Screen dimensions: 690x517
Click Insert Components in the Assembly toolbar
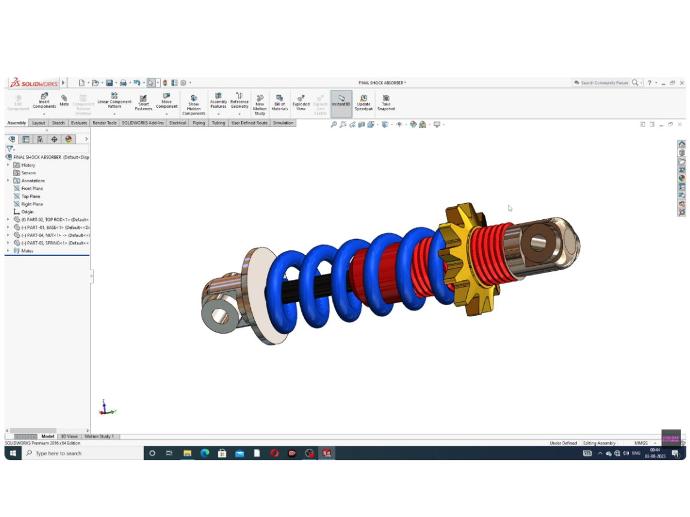coord(44,101)
